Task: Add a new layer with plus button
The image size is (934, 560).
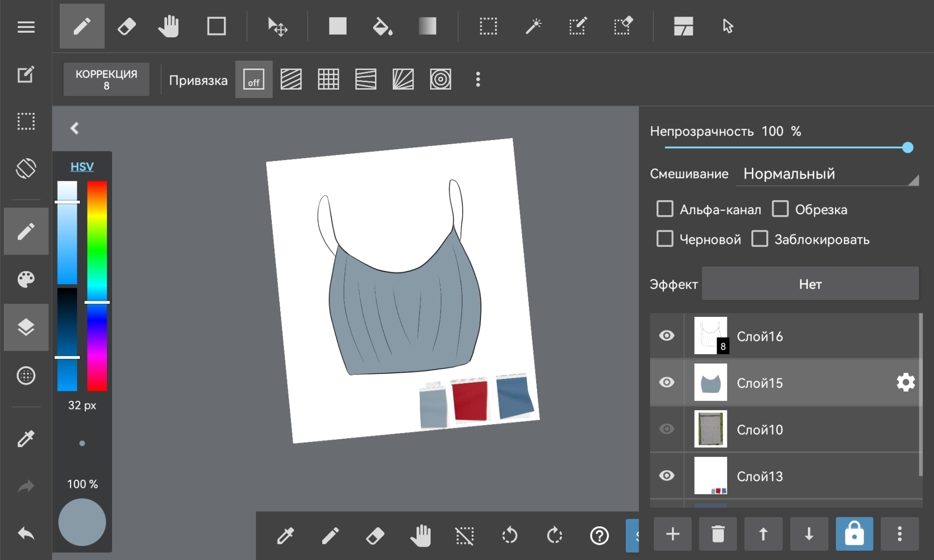Action: [x=672, y=534]
